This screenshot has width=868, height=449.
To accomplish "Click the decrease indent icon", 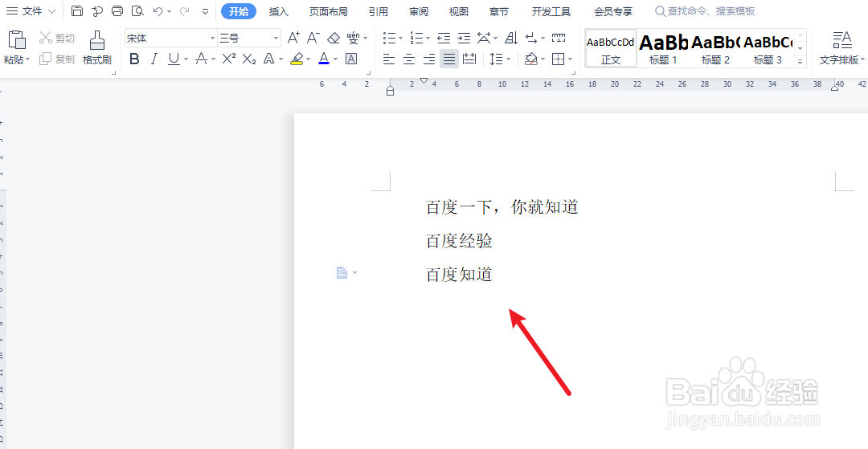I will point(444,39).
